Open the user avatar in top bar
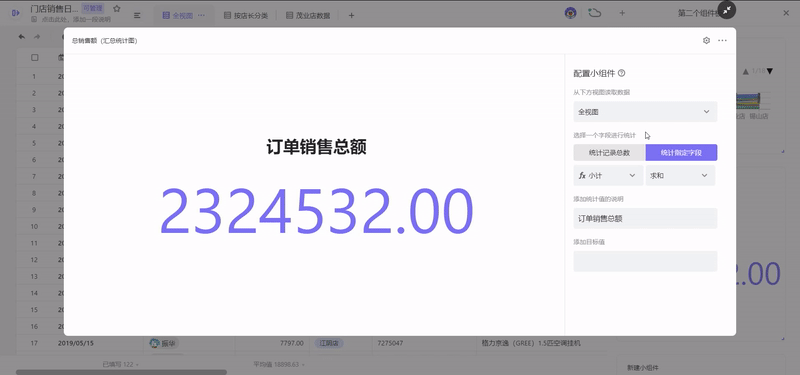Screen dimensions: 800x375 click(570, 13)
